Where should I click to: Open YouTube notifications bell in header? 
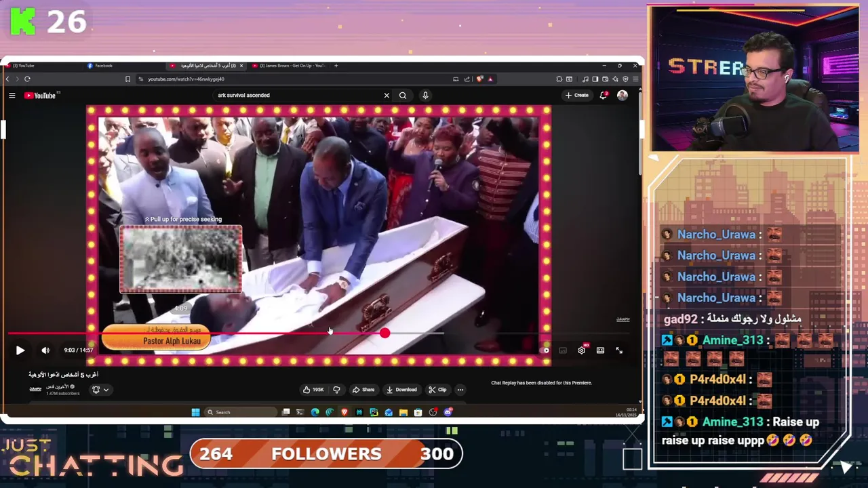coord(603,96)
